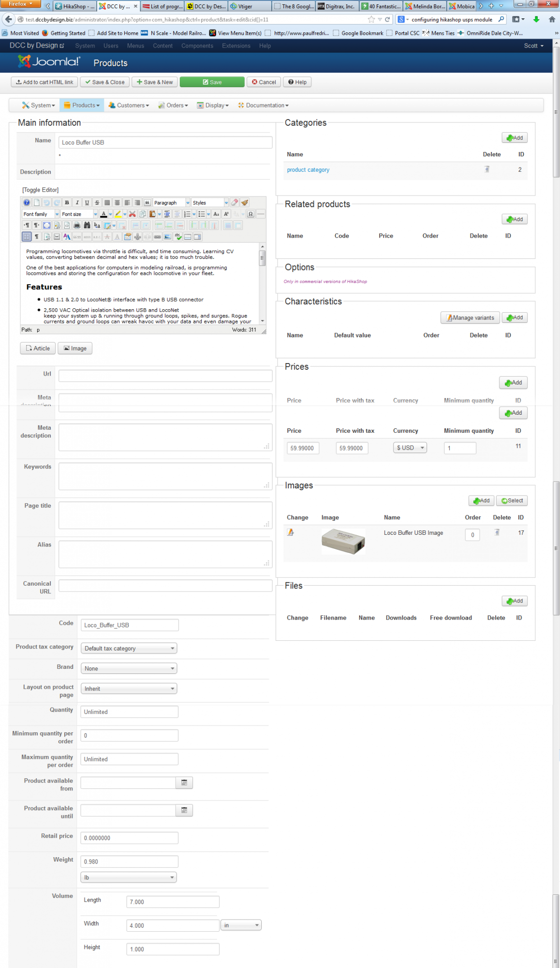Open the HikaShop Orders menu
The image size is (560, 968).
(173, 105)
